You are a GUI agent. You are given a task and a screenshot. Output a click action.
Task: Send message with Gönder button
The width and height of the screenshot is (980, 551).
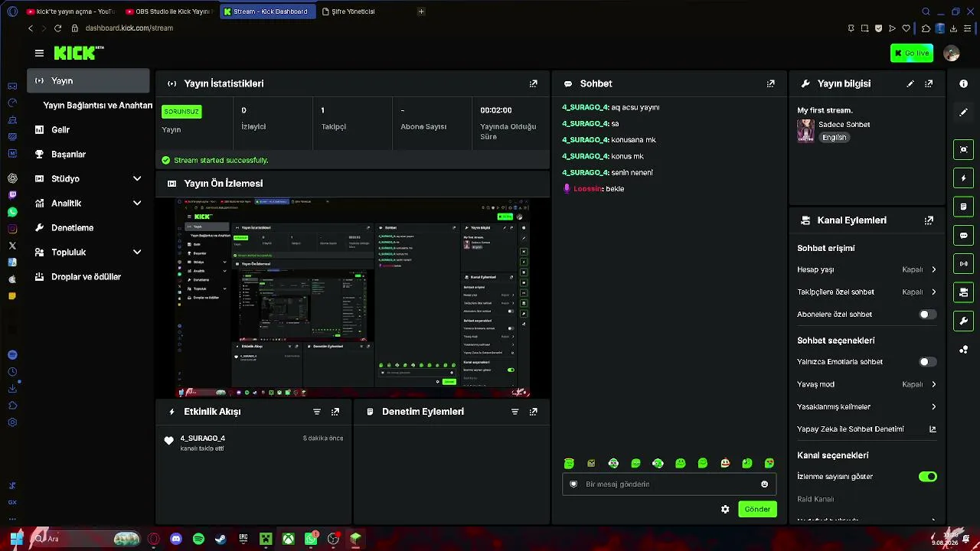[757, 510]
